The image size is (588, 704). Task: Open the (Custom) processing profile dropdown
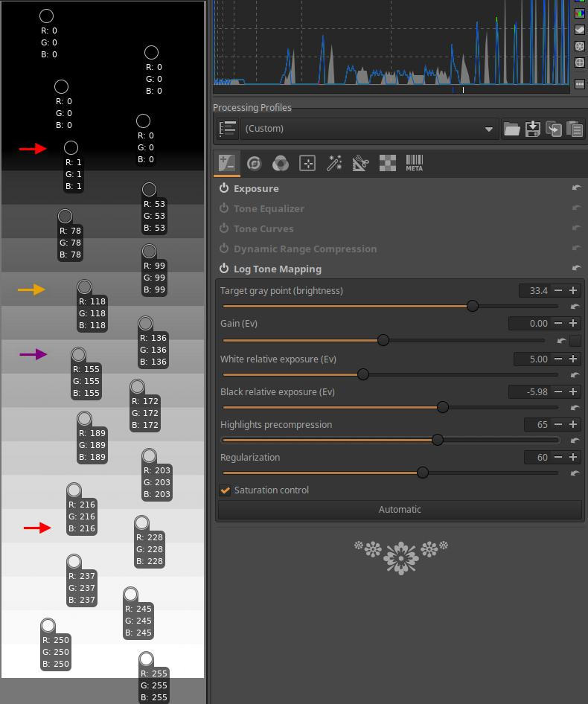tap(368, 129)
